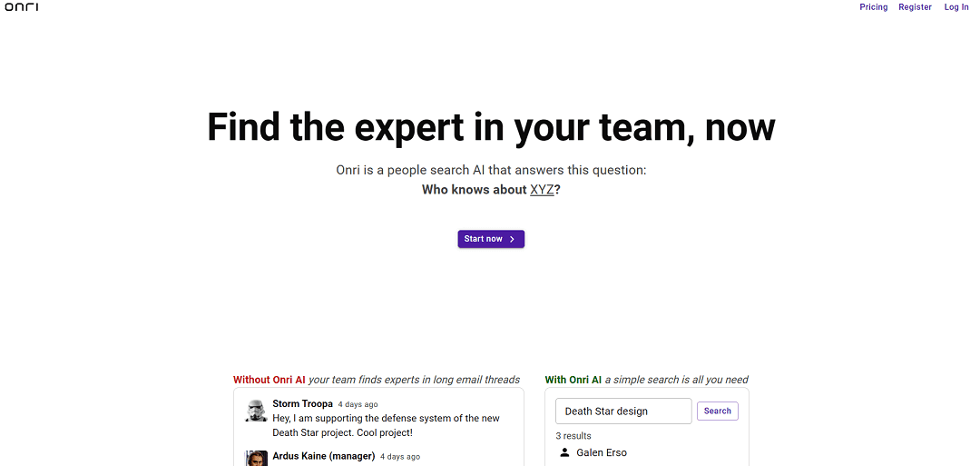Open the Log In page

[x=956, y=7]
